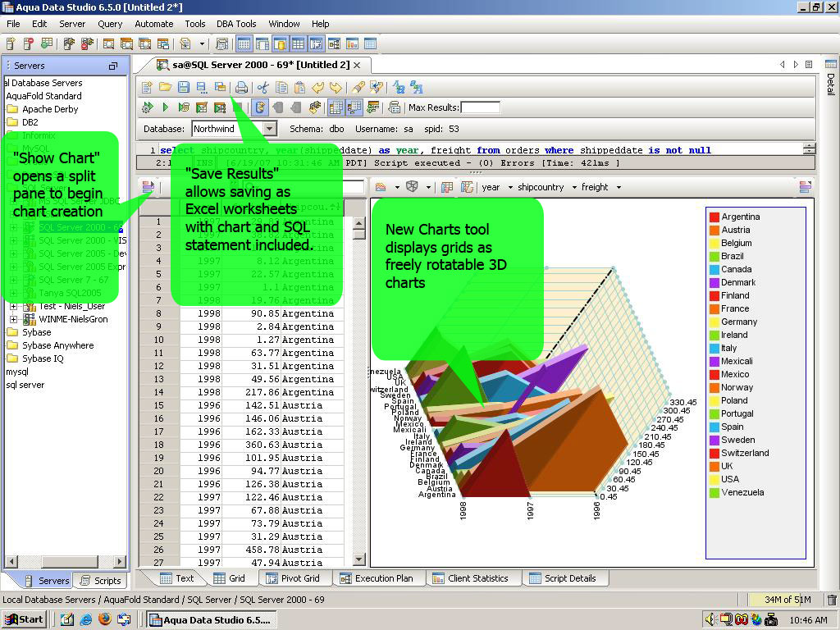Click the 3D cube chart icon
Image resolution: width=840 pixels, height=630 pixels.
[412, 186]
